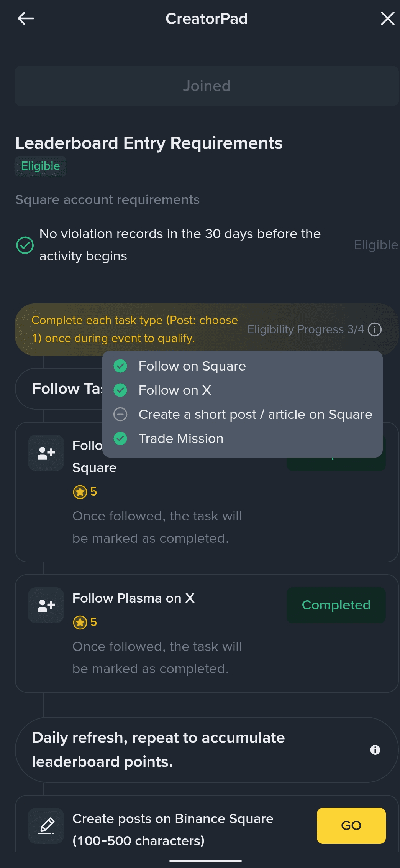Tap the pencil icon for Create posts

(46, 825)
